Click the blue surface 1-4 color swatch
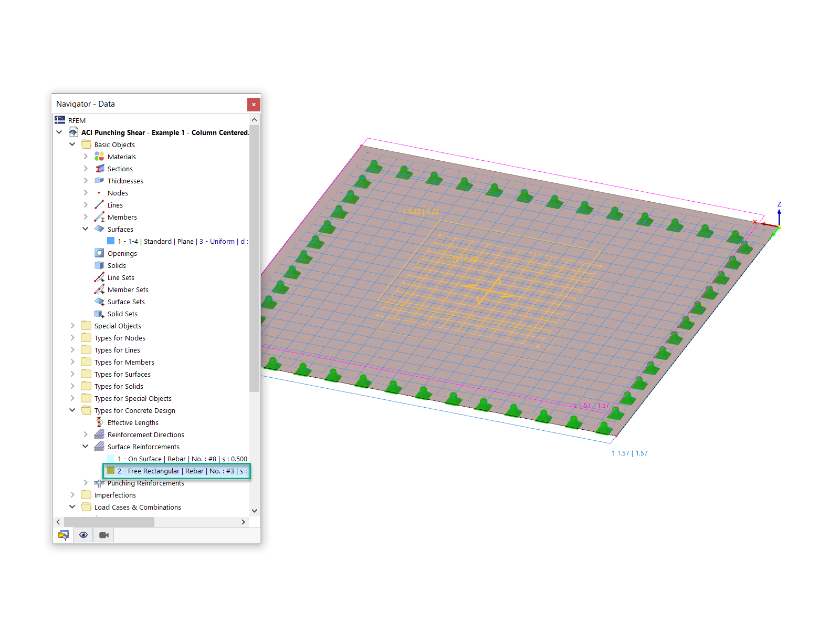Screen dimensions: 840x631 click(111, 241)
